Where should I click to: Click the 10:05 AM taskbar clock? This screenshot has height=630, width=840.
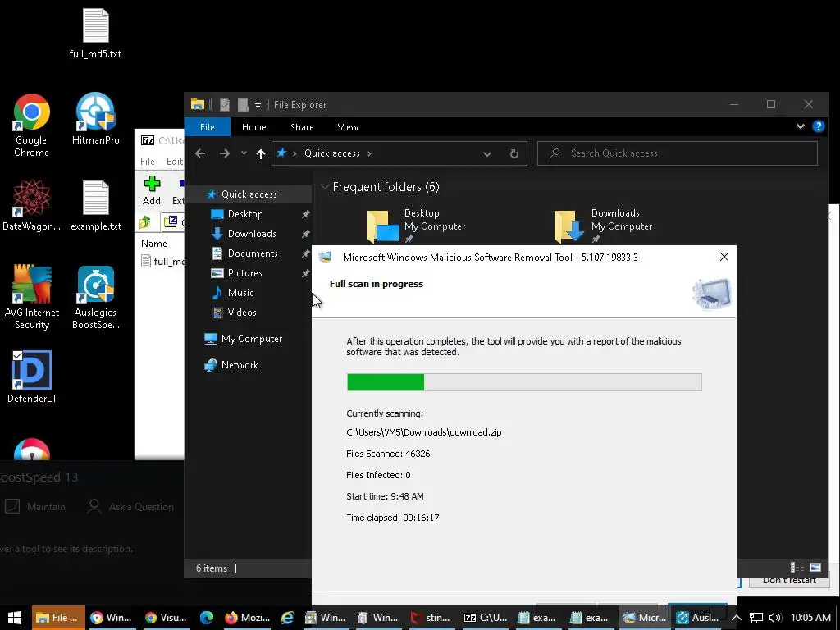point(810,618)
